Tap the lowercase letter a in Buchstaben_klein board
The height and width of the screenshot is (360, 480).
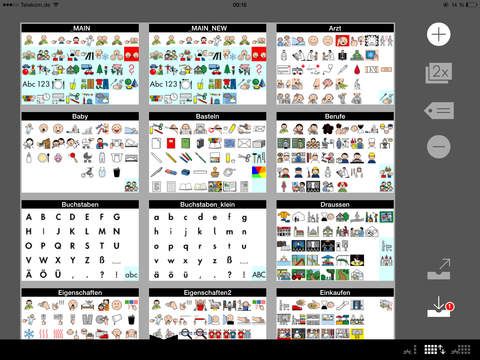pyautogui.click(x=156, y=218)
